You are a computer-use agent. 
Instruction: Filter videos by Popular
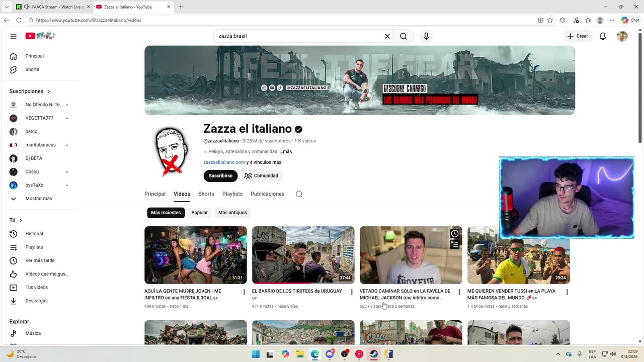(x=199, y=213)
